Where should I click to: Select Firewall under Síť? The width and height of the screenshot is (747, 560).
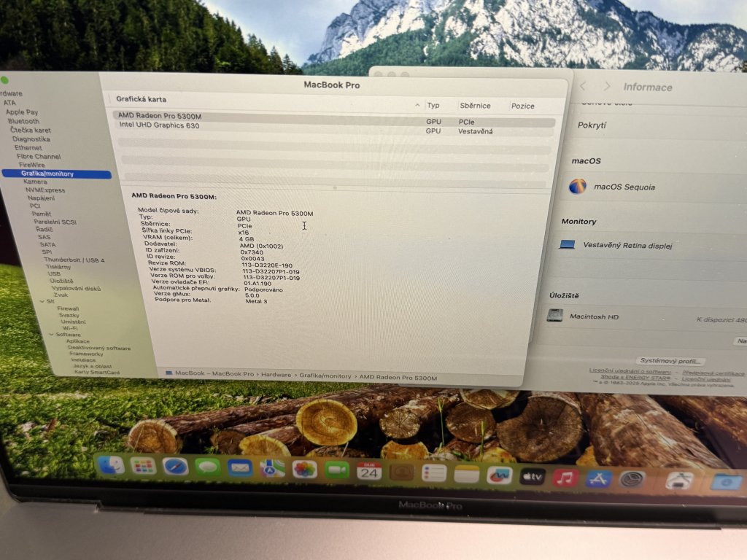tap(68, 308)
